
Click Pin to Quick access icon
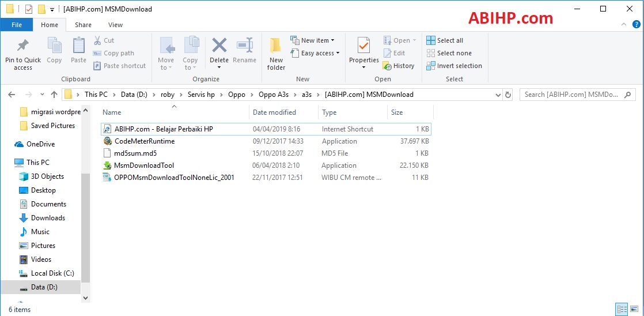(x=22, y=46)
